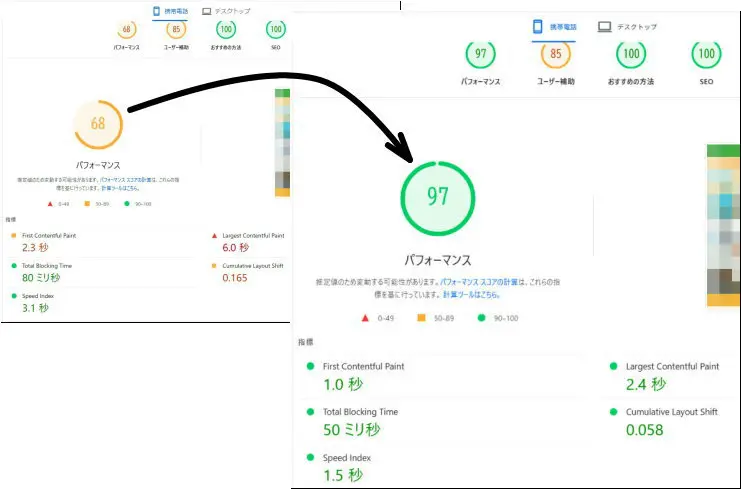
Task: Click the 計算ツールはこちら link under the 97 gauge
Action: tap(469, 295)
